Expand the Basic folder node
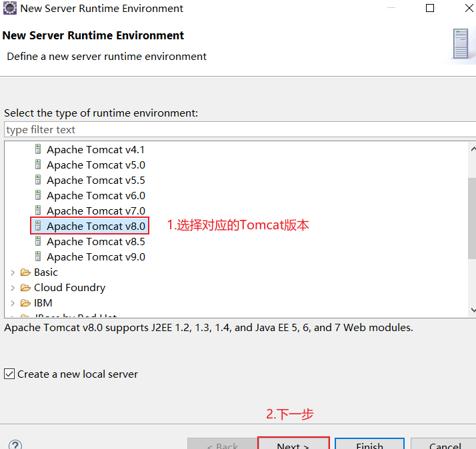 click(13, 272)
